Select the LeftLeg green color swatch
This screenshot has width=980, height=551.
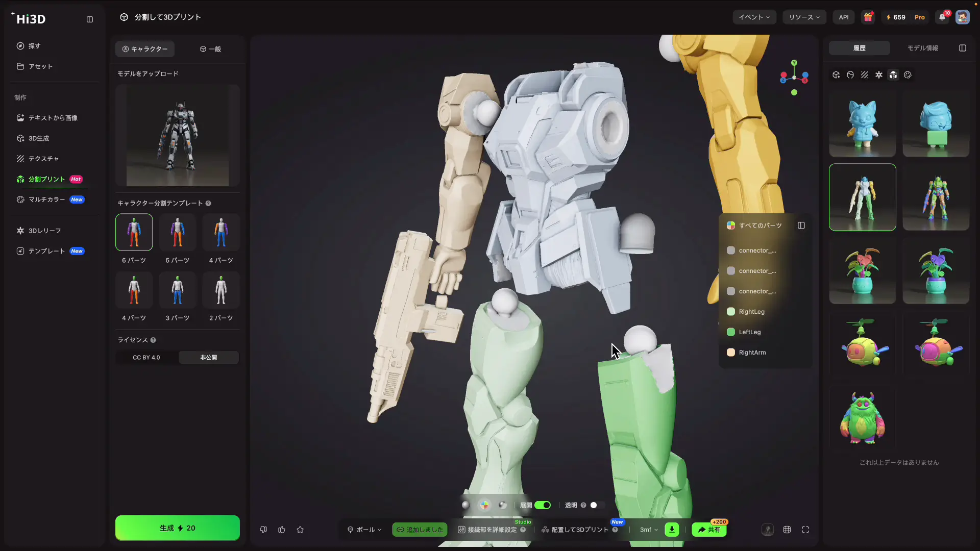tap(731, 332)
